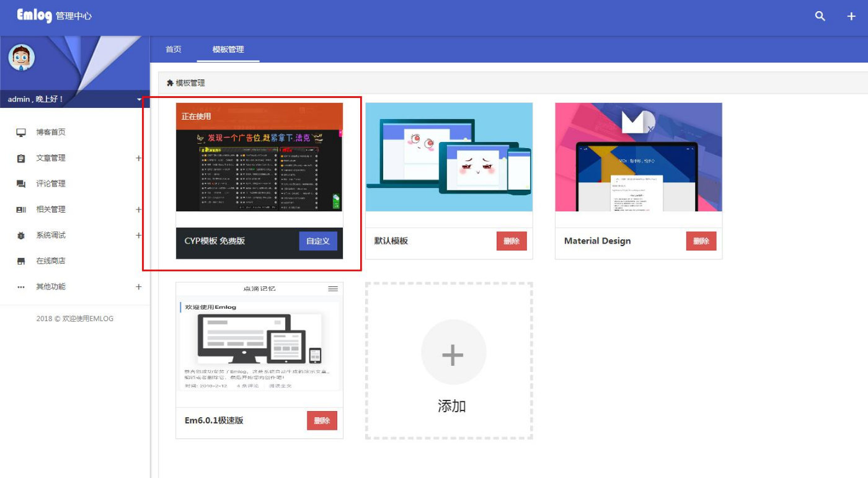Open the Em6.0.1极速版 template thumbnail
The width and height of the screenshot is (868, 478).
coord(259,338)
